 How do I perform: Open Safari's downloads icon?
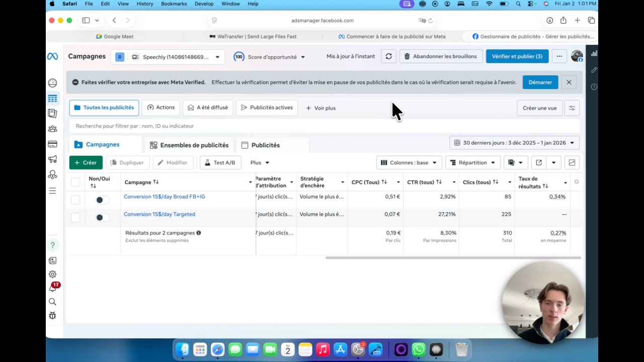click(x=549, y=21)
